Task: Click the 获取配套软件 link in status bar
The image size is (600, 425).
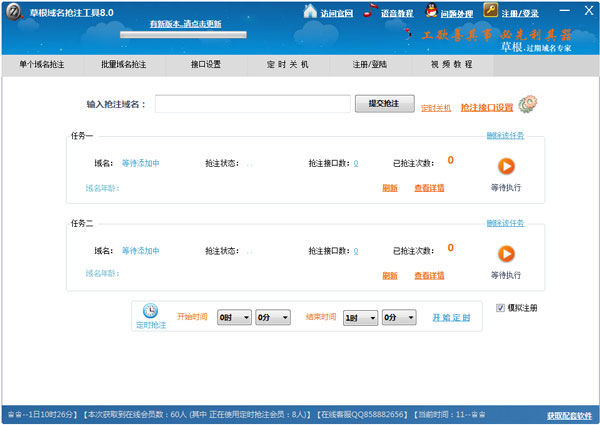Action: 569,416
